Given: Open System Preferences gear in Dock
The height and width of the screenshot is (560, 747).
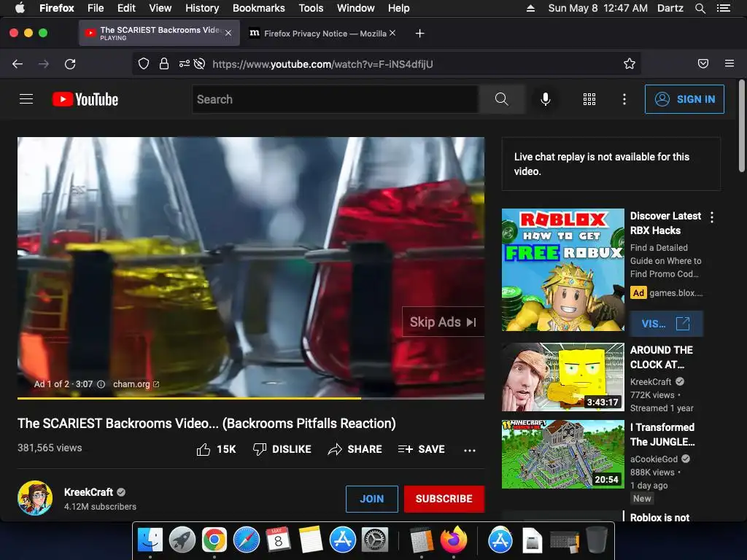Looking at the screenshot, I should click(376, 540).
